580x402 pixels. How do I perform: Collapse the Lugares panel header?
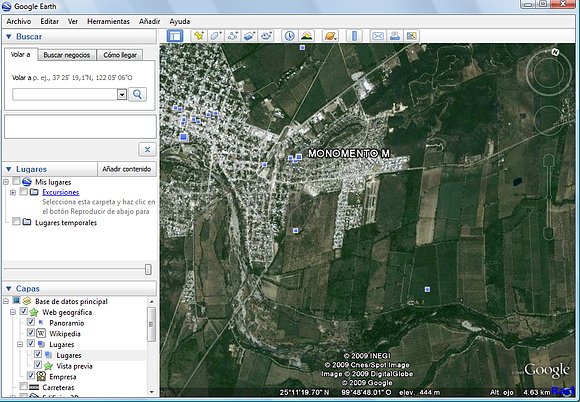[x=9, y=169]
